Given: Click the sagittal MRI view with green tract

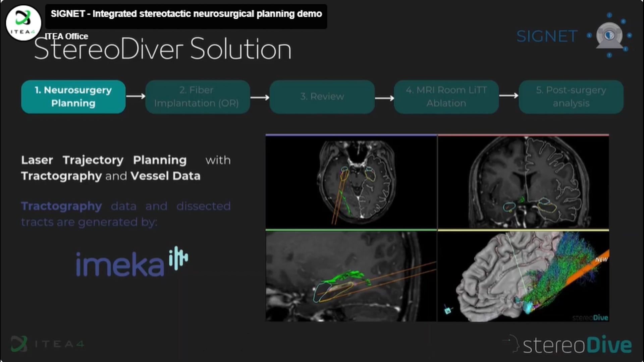Looking at the screenshot, I should [x=351, y=276].
